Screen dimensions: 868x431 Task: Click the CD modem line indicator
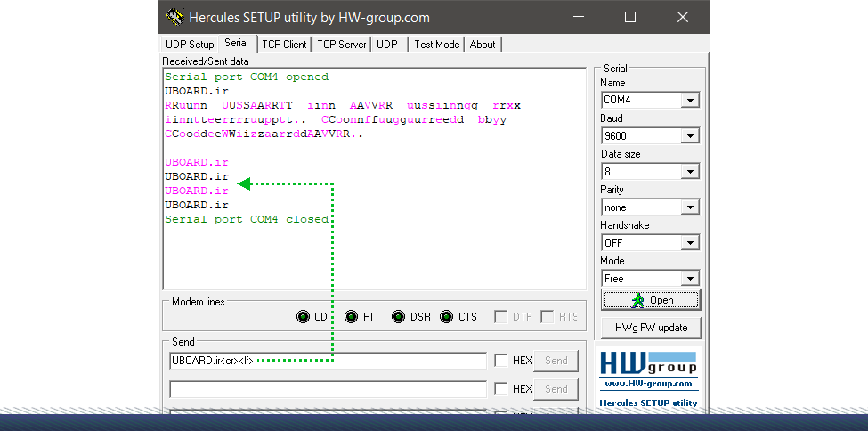(x=304, y=317)
